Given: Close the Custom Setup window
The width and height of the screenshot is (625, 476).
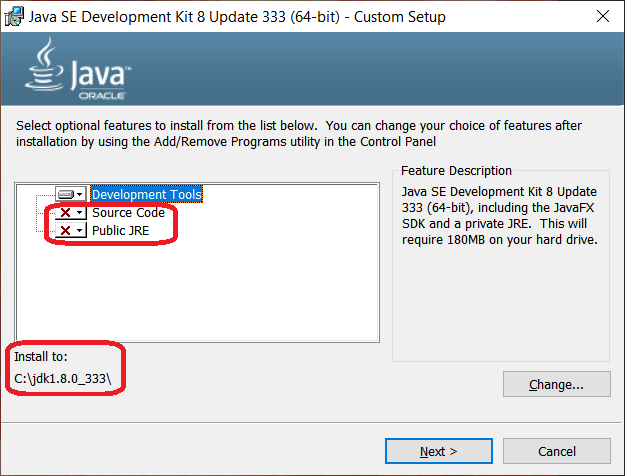Looking at the screenshot, I should tap(603, 16).
